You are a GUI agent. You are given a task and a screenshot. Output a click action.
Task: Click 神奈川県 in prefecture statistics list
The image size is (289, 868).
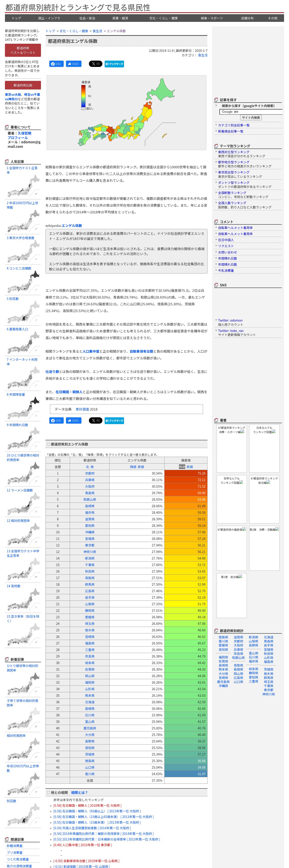click(x=269, y=694)
